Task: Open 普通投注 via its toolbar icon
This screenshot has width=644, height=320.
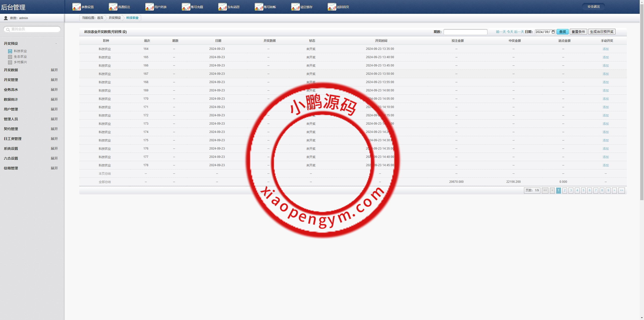Action: click(113, 7)
